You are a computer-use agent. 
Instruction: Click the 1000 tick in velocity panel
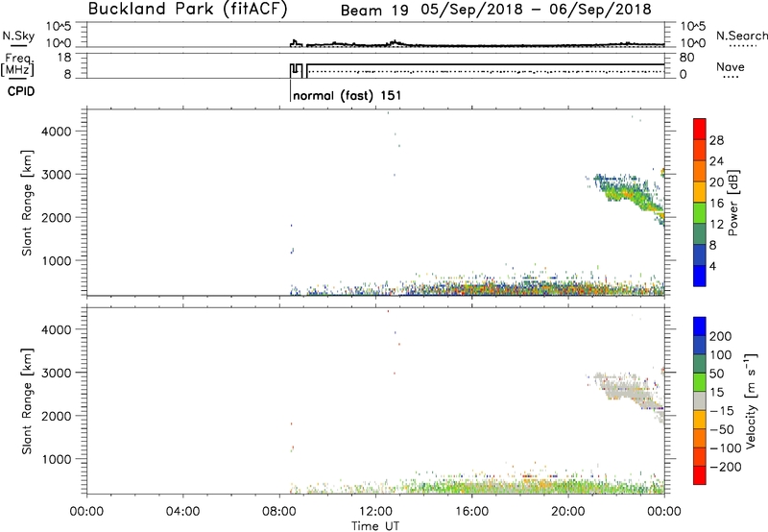click(x=56, y=459)
